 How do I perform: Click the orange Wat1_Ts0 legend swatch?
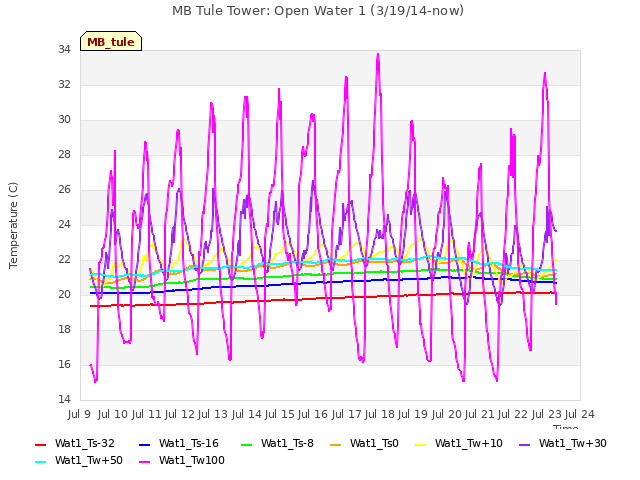coord(336,444)
